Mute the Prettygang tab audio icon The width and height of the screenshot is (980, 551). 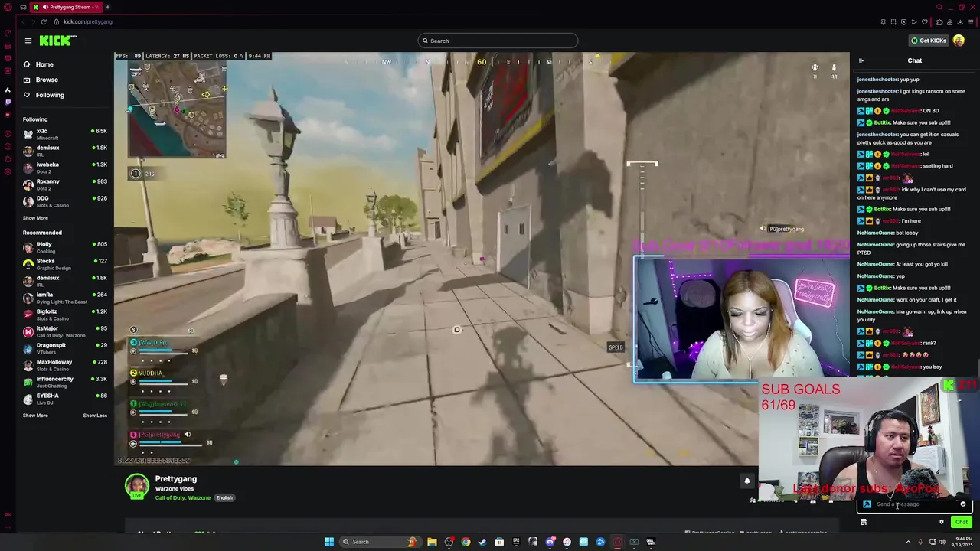[45, 7]
